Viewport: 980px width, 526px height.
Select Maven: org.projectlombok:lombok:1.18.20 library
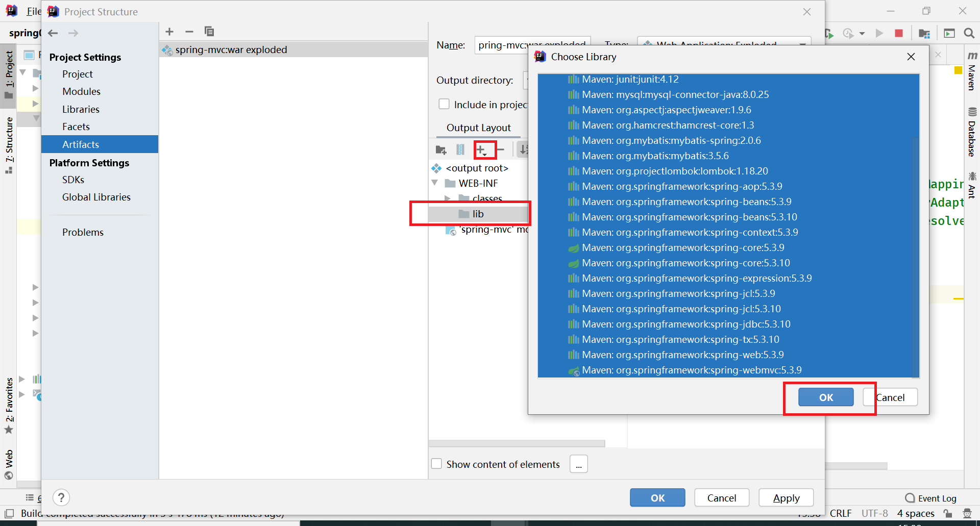[728, 171]
